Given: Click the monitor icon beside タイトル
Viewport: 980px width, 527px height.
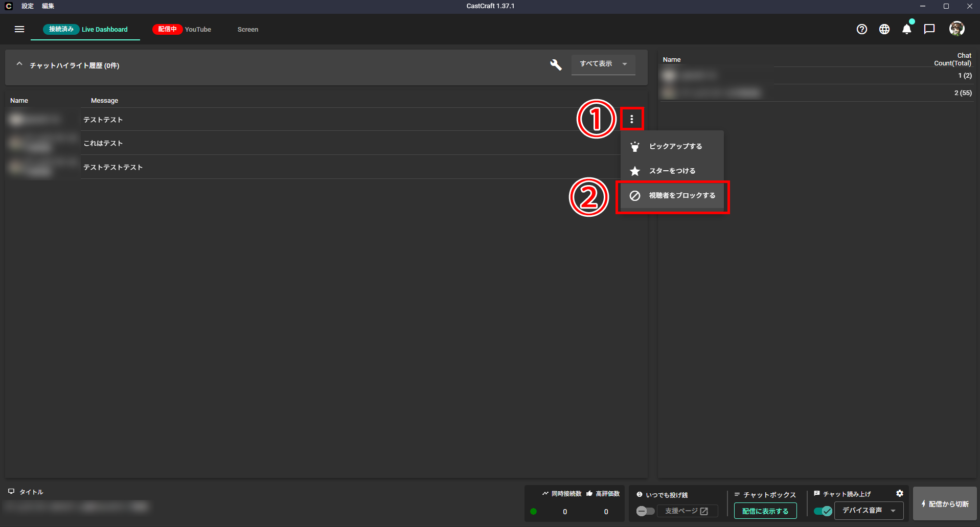Looking at the screenshot, I should pyautogui.click(x=11, y=491).
